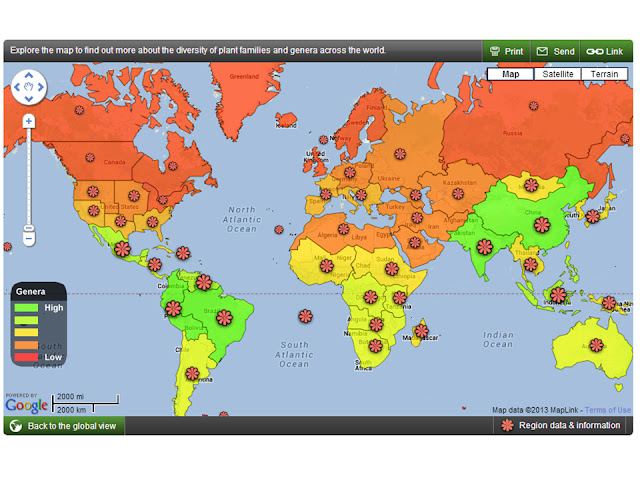Select the flower marker on India
The image size is (640, 480).
[484, 247]
